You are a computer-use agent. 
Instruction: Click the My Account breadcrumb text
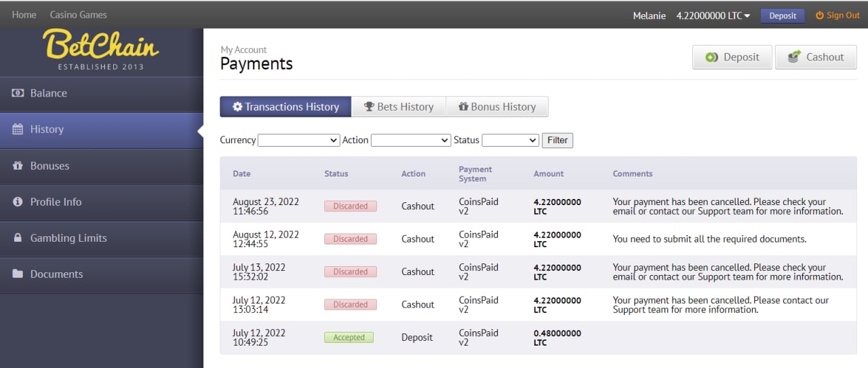coord(243,50)
